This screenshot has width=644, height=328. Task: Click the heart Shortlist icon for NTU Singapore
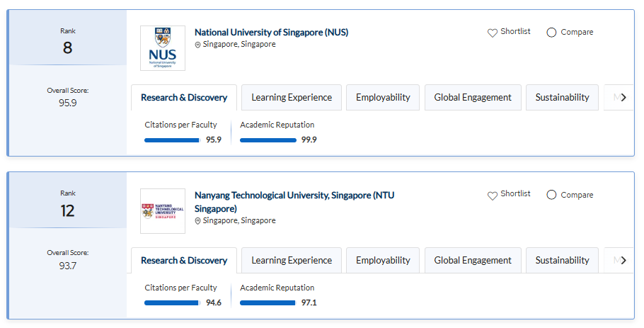coord(492,196)
